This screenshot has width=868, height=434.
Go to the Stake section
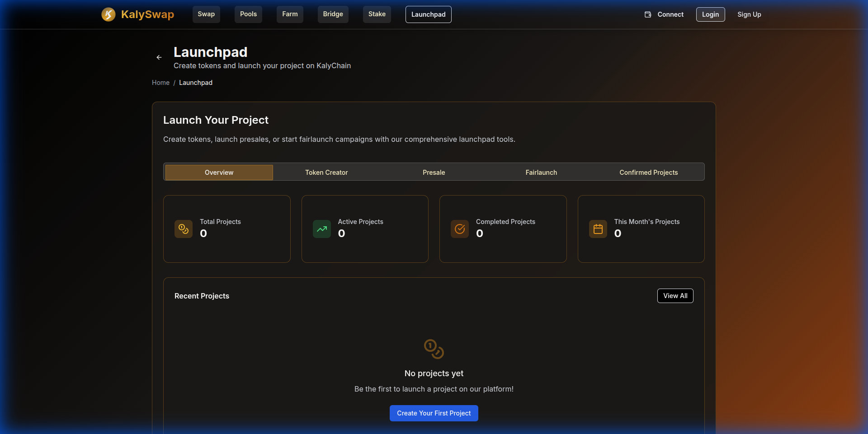click(377, 14)
